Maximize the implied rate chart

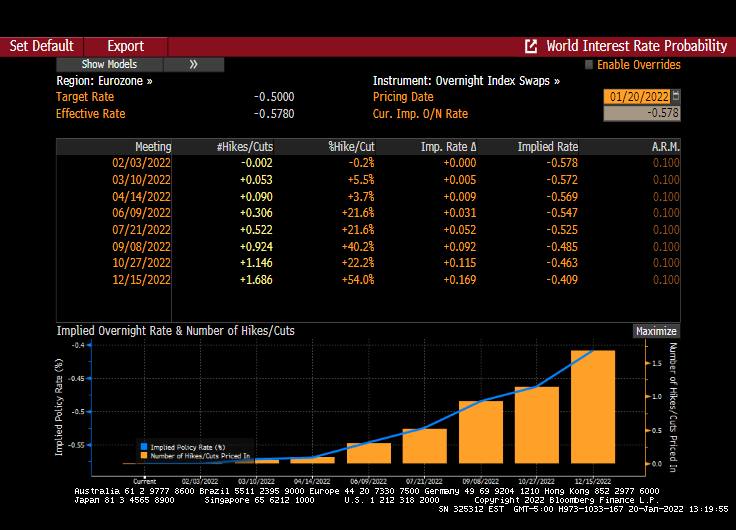[x=656, y=331]
